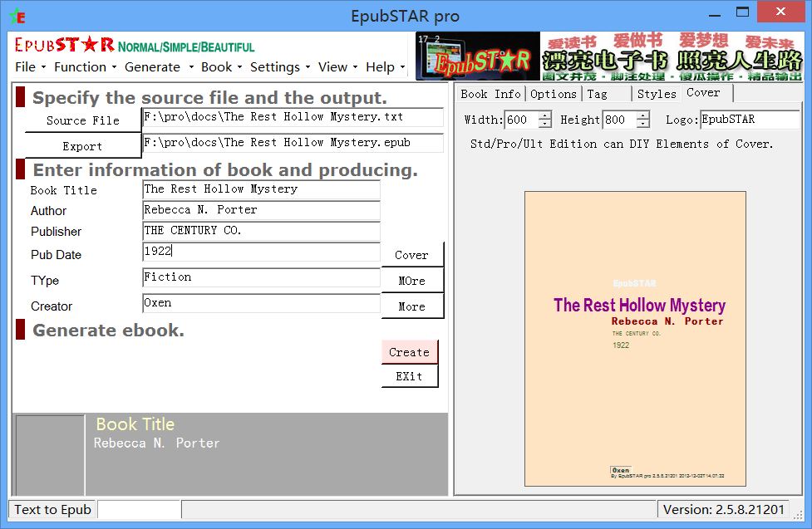Click the More button beside Creator

click(412, 306)
